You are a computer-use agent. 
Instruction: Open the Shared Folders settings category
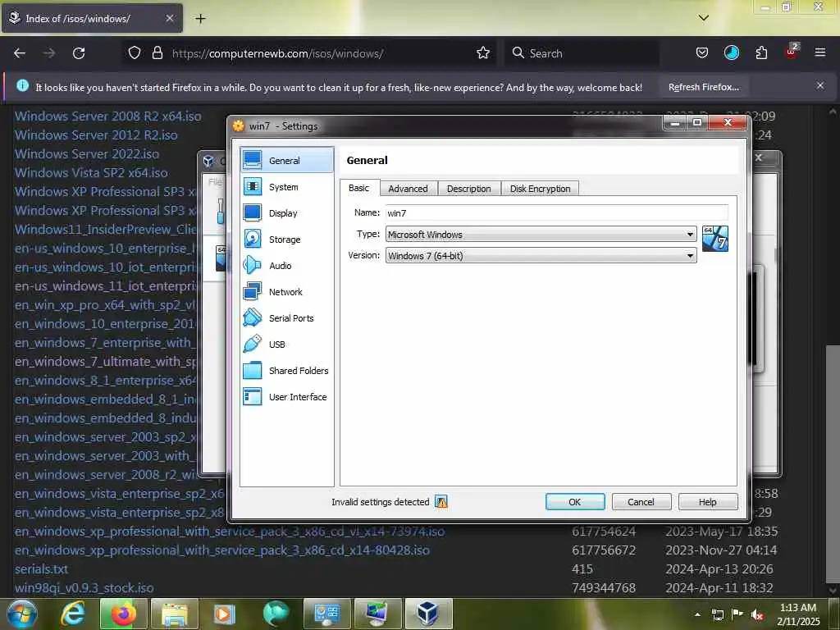[286, 371]
